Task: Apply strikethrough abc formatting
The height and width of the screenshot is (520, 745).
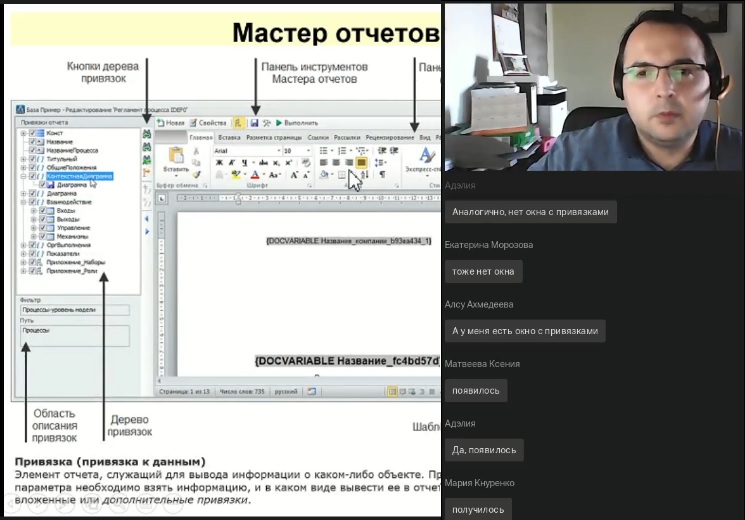Action: (x=263, y=163)
